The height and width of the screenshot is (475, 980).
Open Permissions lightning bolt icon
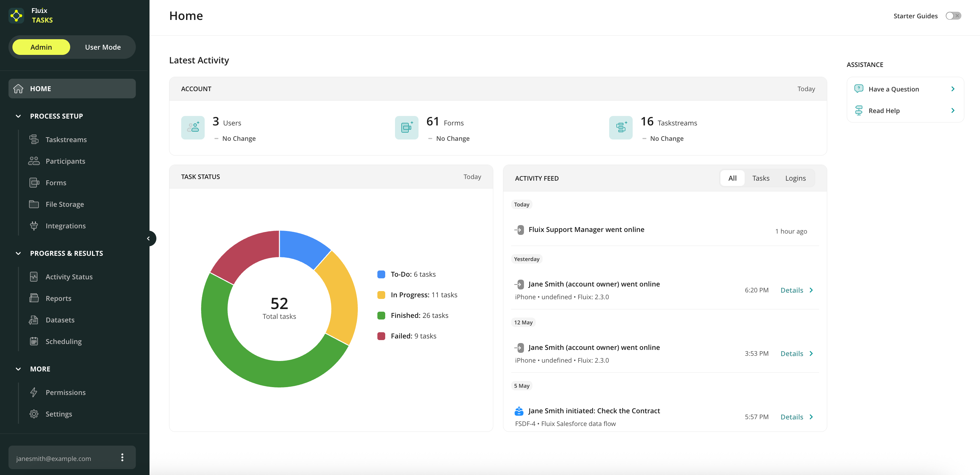pos(34,392)
